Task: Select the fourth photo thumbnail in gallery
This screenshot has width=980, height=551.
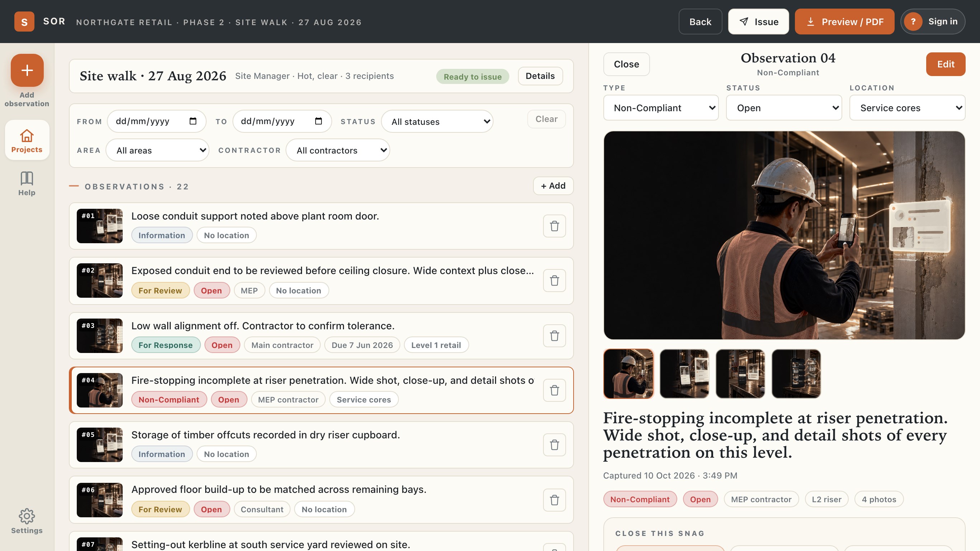Action: [796, 374]
